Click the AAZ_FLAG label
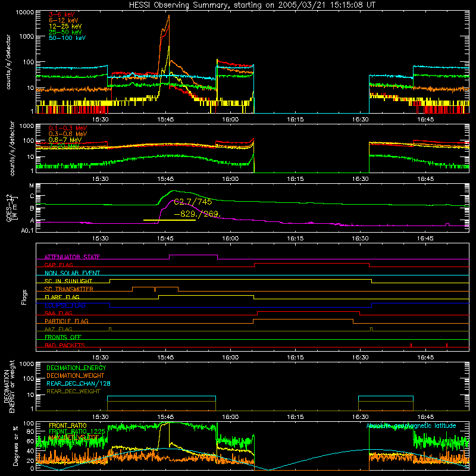The width and height of the screenshot is (476, 476). click(x=58, y=329)
